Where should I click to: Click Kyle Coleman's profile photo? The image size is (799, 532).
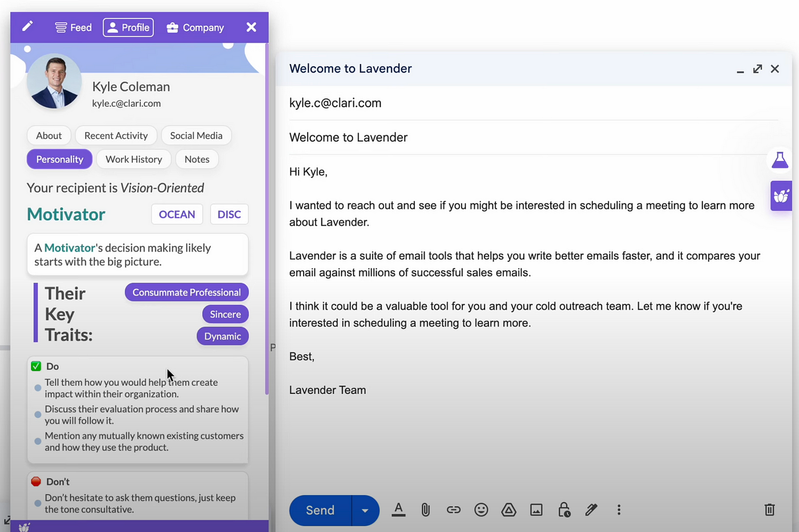coord(54,81)
